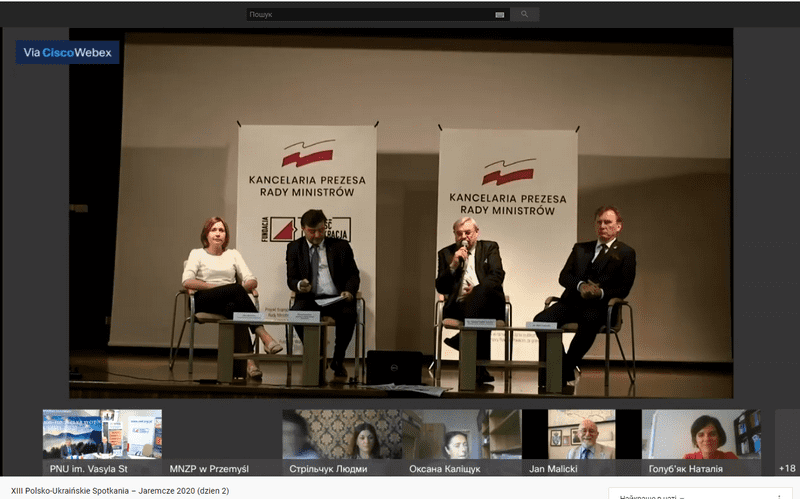Screen dimensions: 800x499
Task: Expand the +18 additional participants indicator
Action: click(787, 467)
